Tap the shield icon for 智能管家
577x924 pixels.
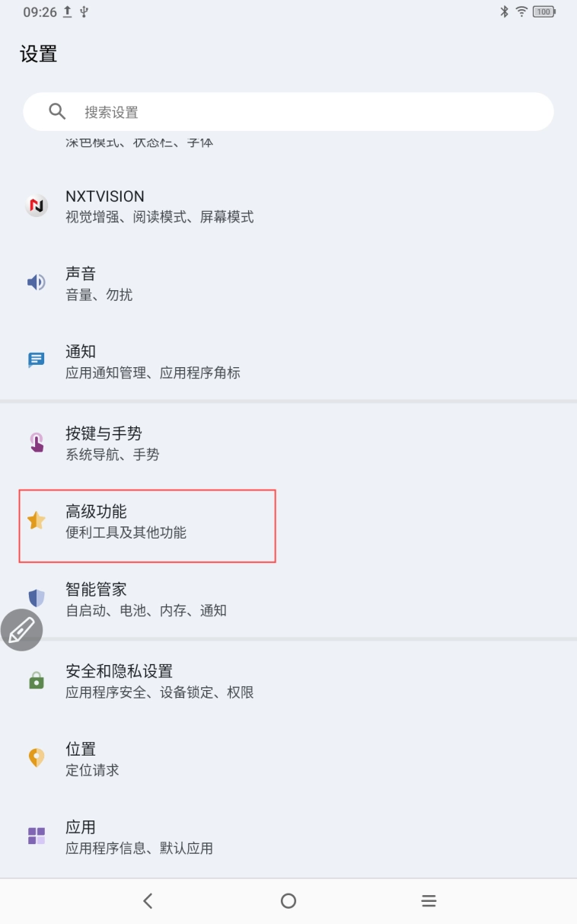click(37, 598)
